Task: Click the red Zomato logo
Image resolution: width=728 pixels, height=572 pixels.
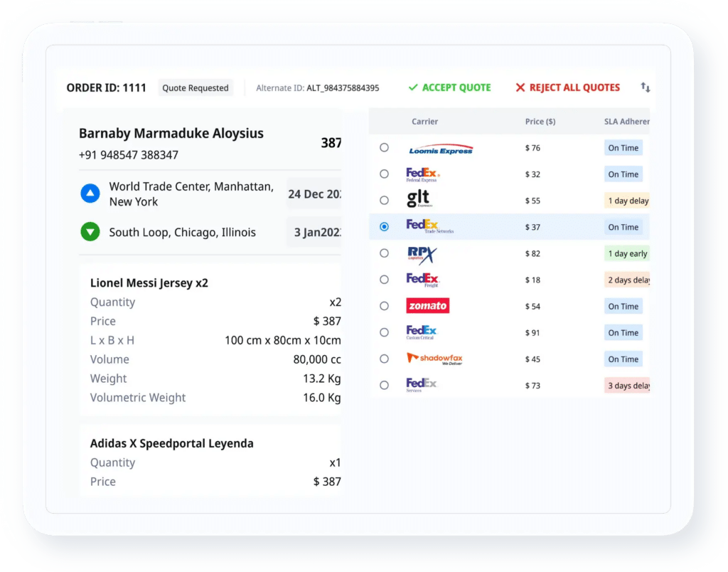Action: [x=427, y=306]
